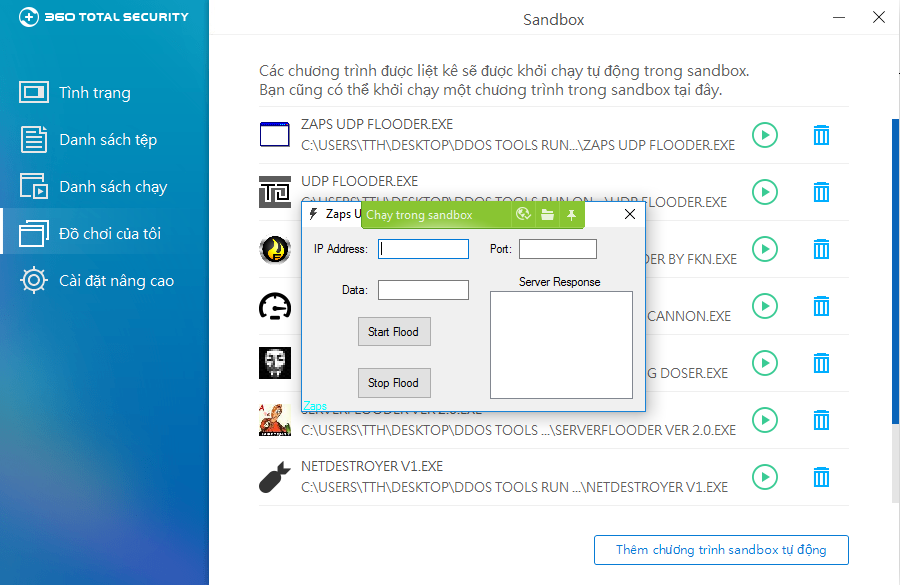Click ZAPS UDP FLOODER.EXE window icon
Image resolution: width=900 pixels, height=585 pixels.
click(x=274, y=134)
